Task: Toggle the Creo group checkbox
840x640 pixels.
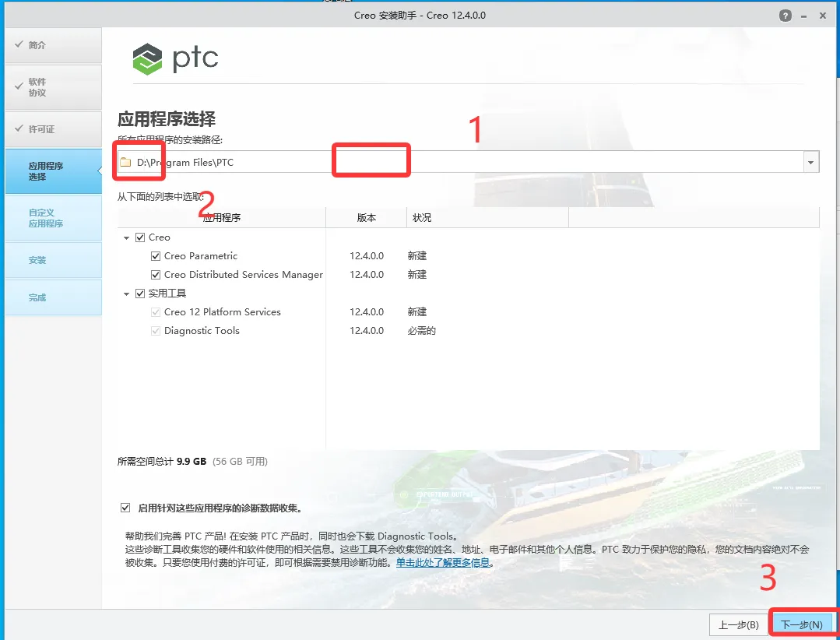Action: click(x=140, y=237)
